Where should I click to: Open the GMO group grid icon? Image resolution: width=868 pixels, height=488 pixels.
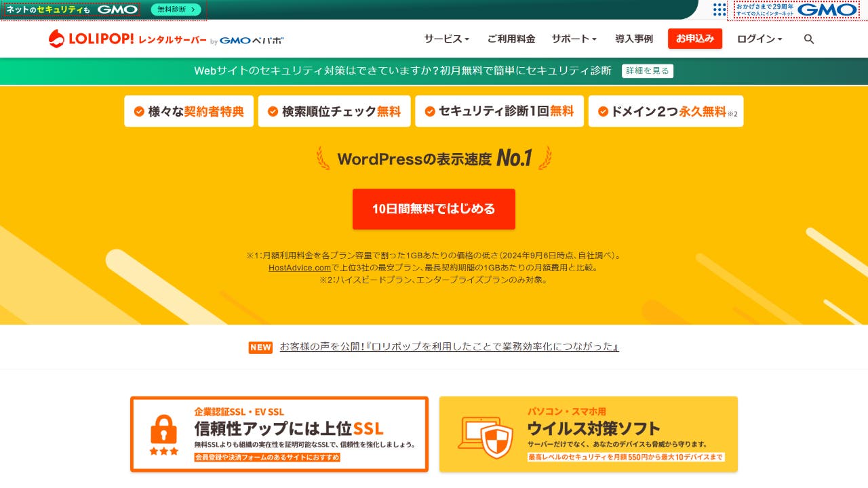pyautogui.click(x=719, y=9)
